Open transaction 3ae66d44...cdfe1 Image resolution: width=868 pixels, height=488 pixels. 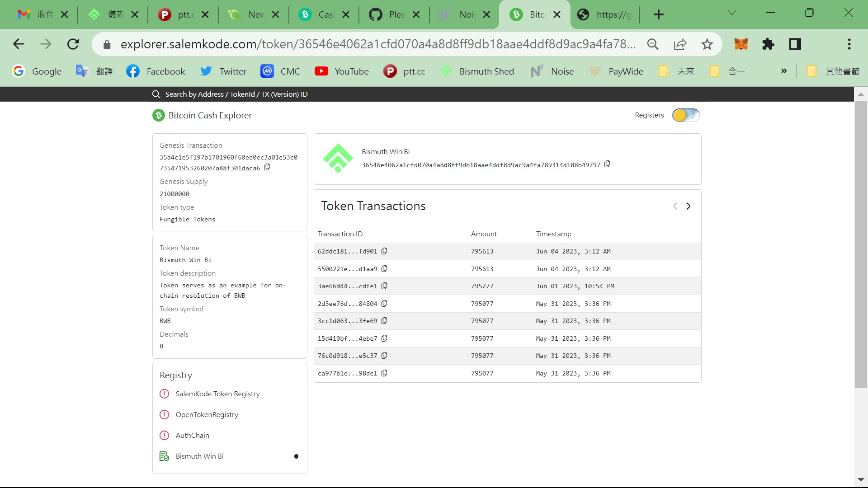[347, 286]
